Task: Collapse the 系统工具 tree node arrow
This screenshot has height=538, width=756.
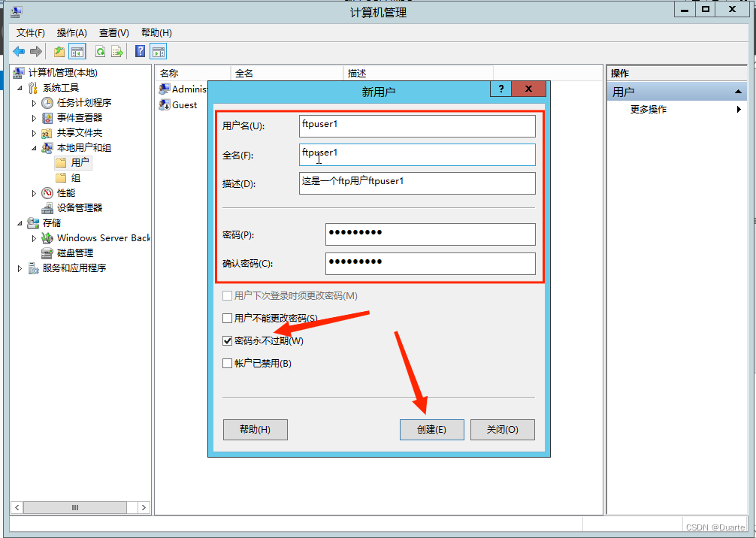Action: [x=20, y=88]
